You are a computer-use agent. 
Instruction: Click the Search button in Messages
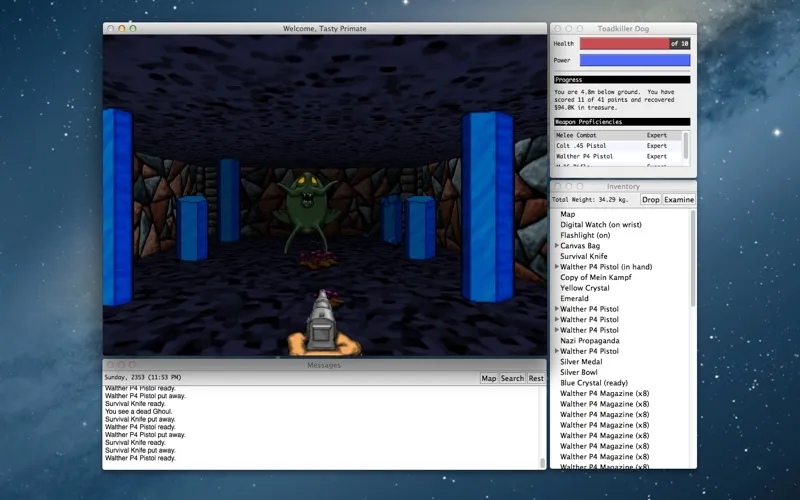(x=512, y=379)
